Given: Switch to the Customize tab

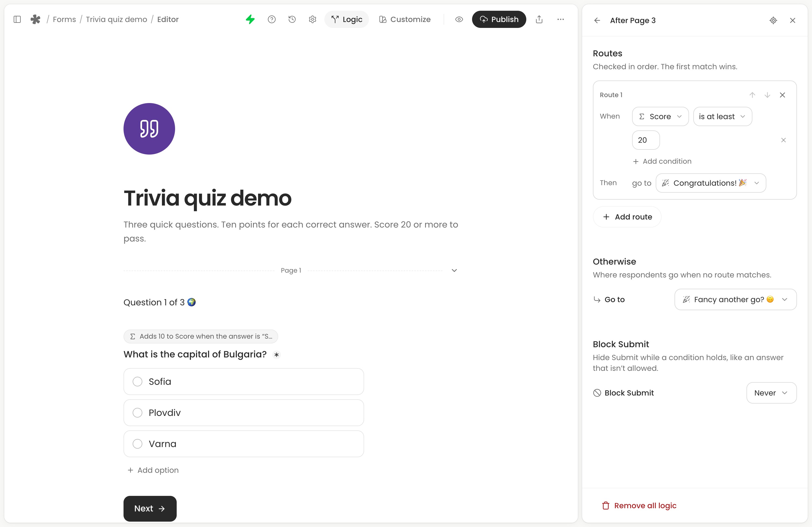Looking at the screenshot, I should [405, 19].
